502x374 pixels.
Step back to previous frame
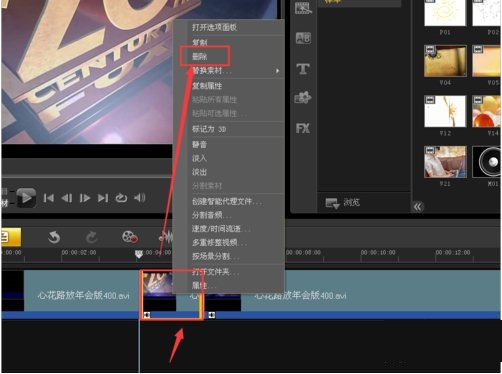(x=67, y=198)
